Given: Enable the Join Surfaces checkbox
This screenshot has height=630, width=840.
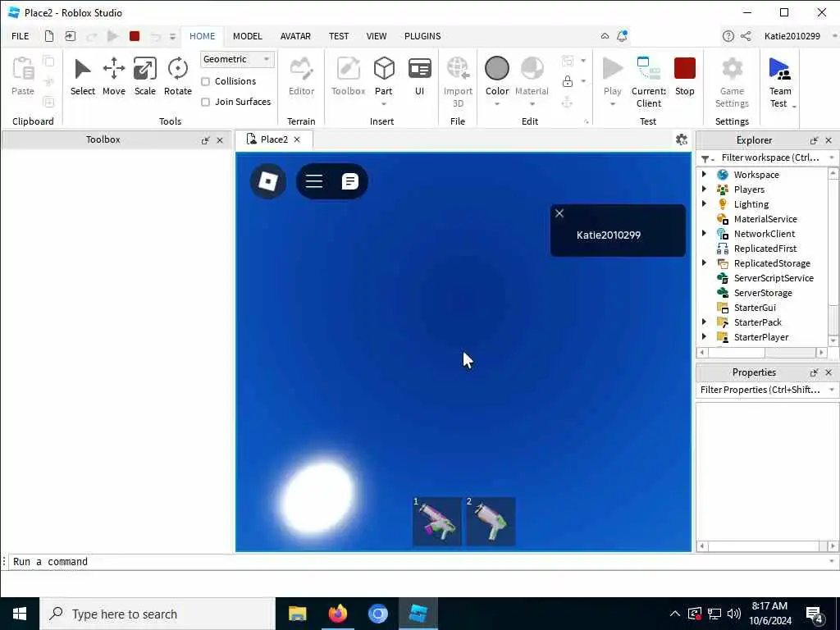Looking at the screenshot, I should (205, 102).
